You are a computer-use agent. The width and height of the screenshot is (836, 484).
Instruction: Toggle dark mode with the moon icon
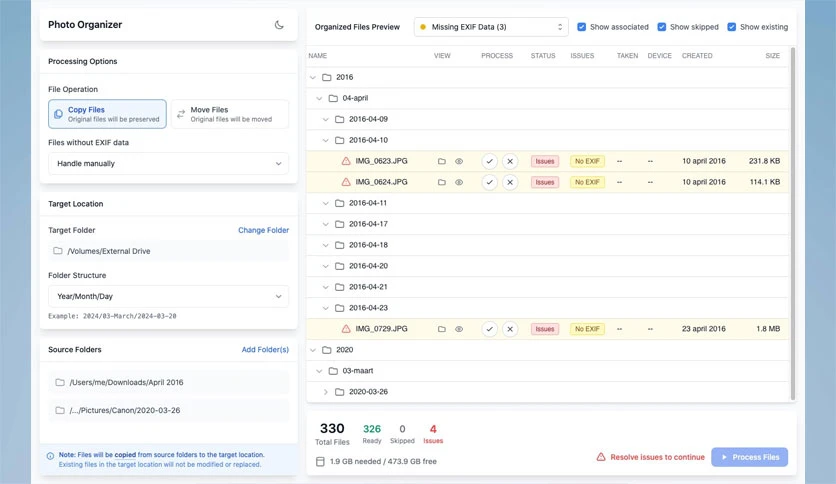(279, 25)
